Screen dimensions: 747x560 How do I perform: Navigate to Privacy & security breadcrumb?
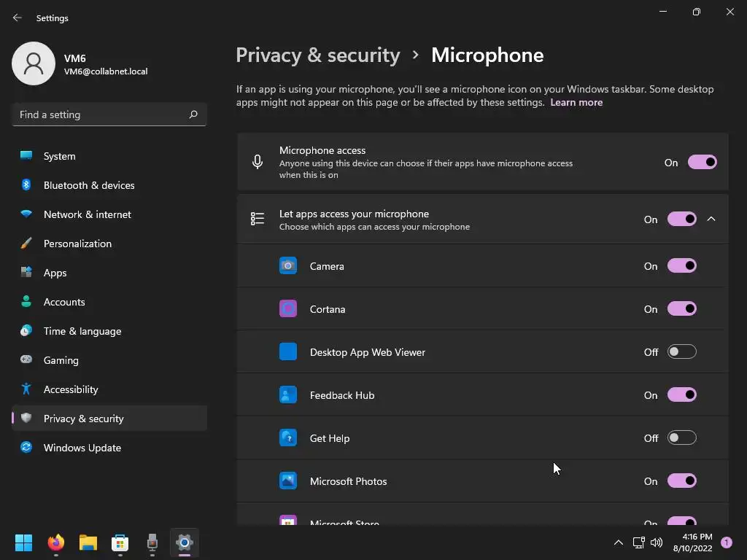click(318, 55)
